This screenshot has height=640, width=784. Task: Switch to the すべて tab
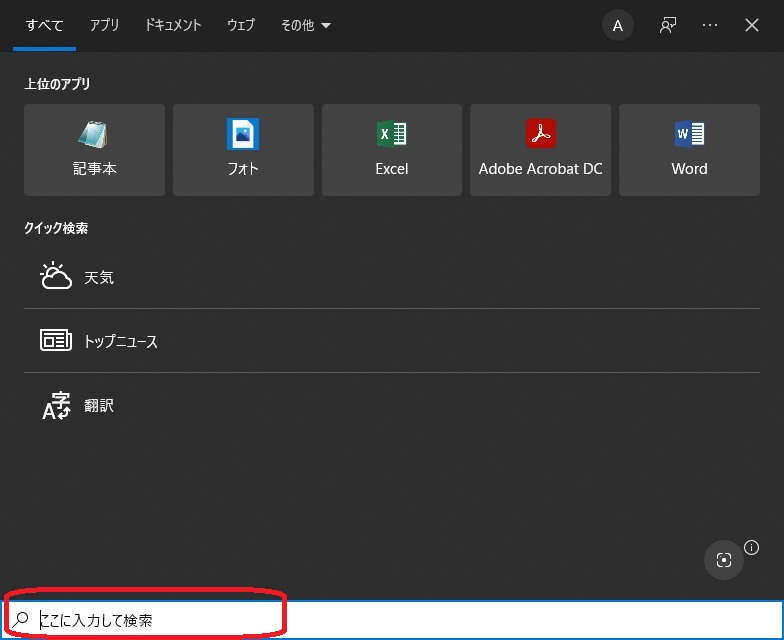click(x=44, y=25)
